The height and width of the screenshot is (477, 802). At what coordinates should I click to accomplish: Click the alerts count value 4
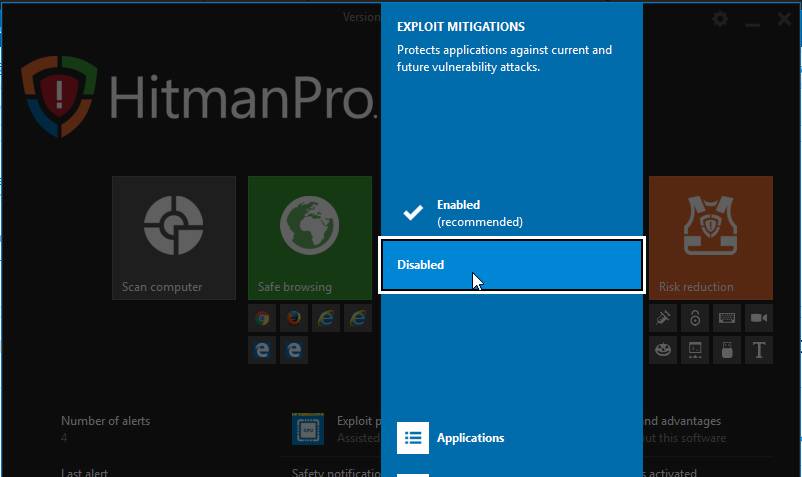[x=64, y=437]
